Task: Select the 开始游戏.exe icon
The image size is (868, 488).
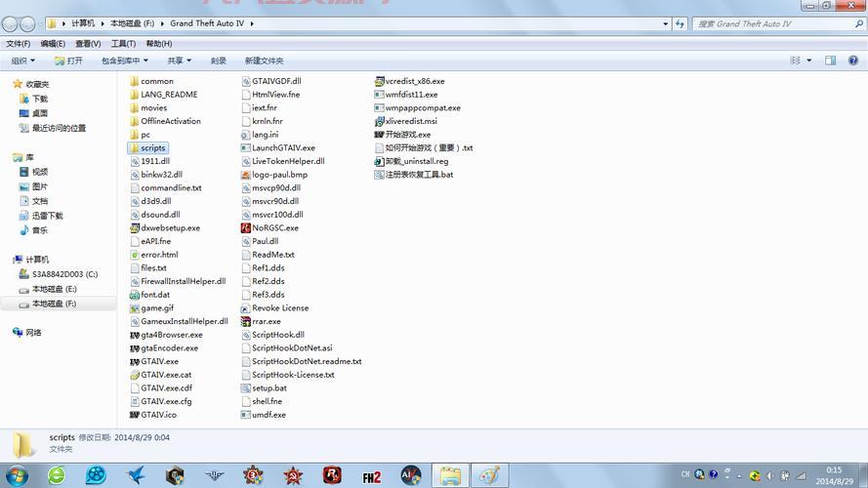Action: click(x=379, y=135)
